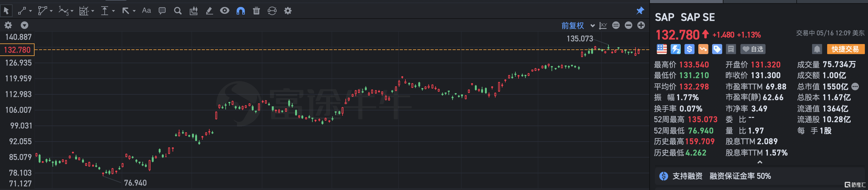Select the hatched chart projection tool
Screen dimensions: 868x190
(x=84, y=11)
